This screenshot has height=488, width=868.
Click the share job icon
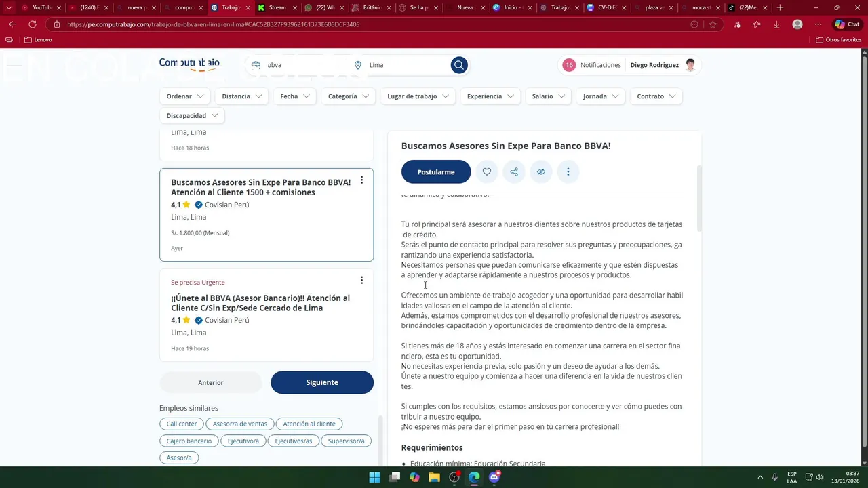coord(514,172)
